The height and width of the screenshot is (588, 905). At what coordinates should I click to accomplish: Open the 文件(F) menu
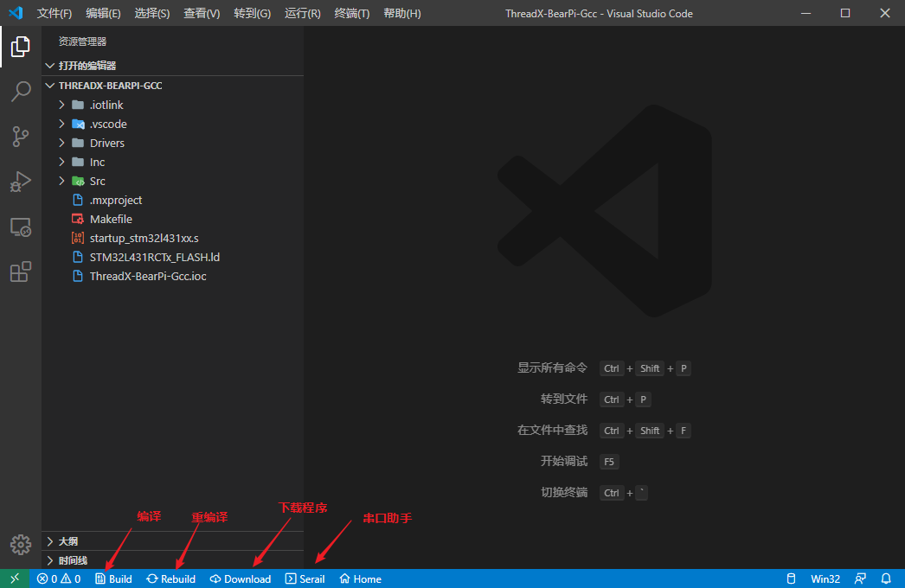click(x=55, y=13)
